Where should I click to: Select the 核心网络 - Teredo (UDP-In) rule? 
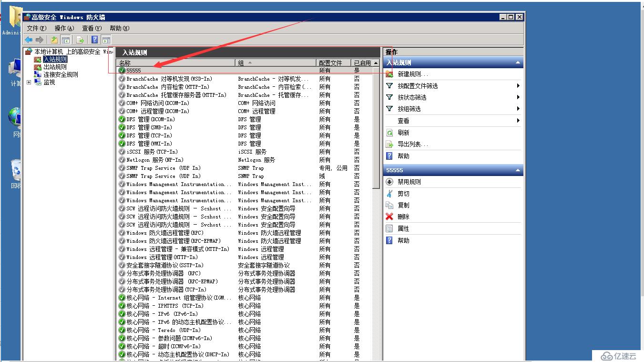[x=245, y=330]
